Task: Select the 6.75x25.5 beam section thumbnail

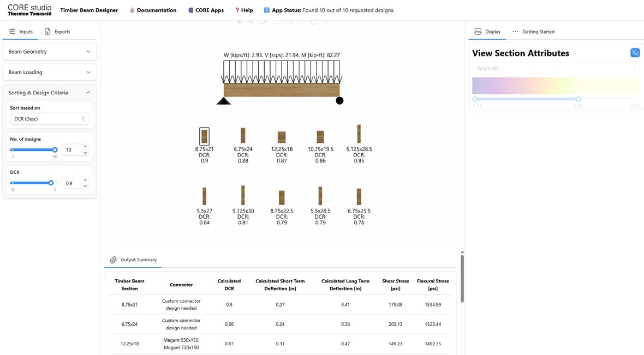Action: 359,197
